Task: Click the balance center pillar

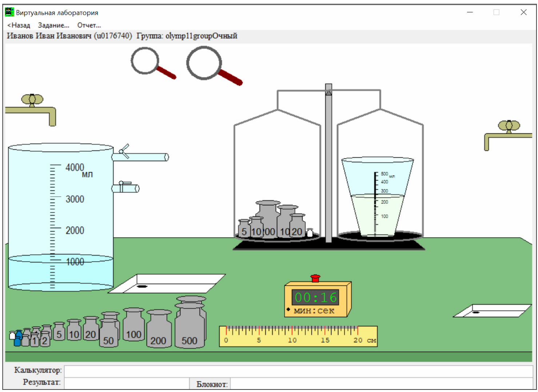Action: coord(328,163)
